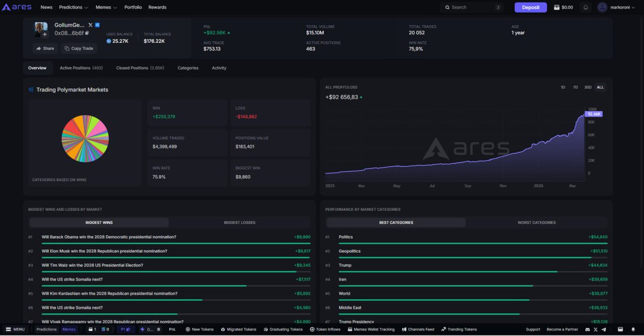Viewport: 644px width, 336px height.
Task: Open the Elon Musk 2028 Republican nomination market
Action: 104,251
